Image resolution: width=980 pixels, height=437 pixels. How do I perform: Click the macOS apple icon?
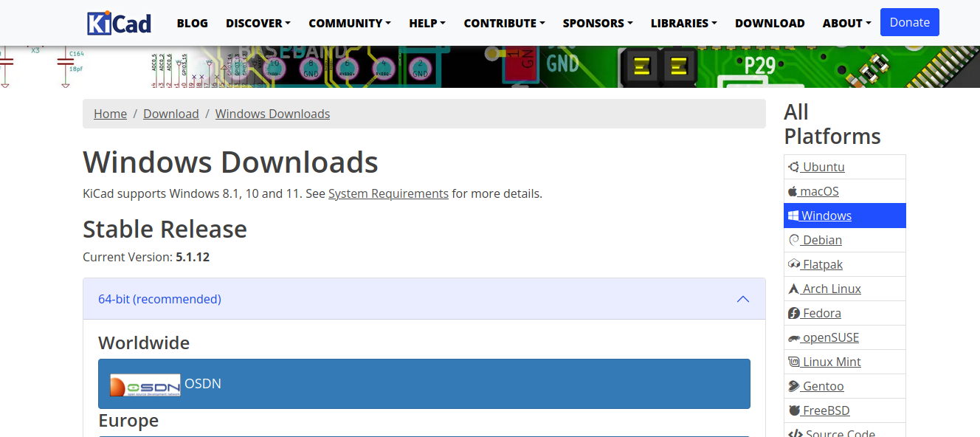(x=793, y=191)
